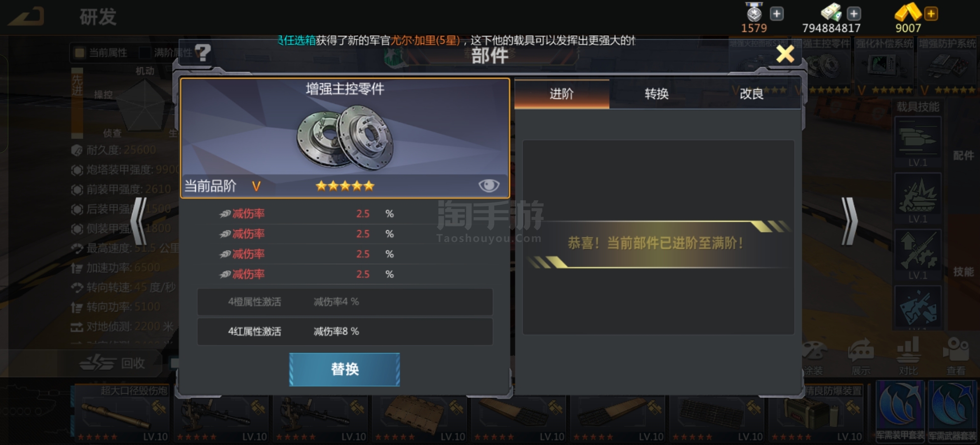Click the 查看 camera view icon
Screen dimensions: 980x445
tap(956, 356)
